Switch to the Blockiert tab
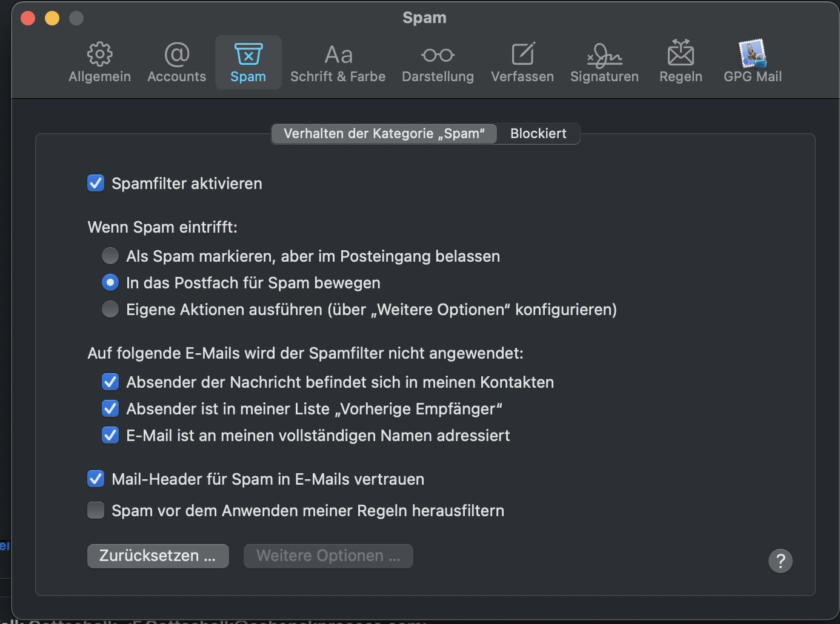The image size is (840, 624). click(x=538, y=133)
